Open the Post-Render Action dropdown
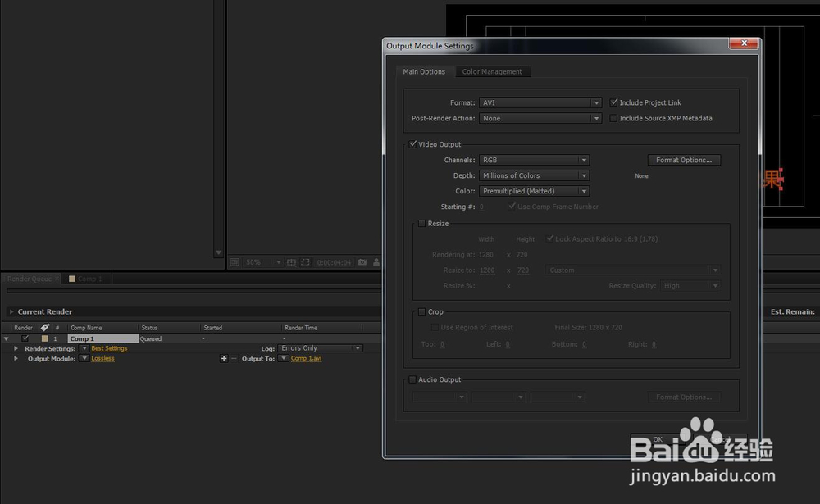 [x=540, y=118]
